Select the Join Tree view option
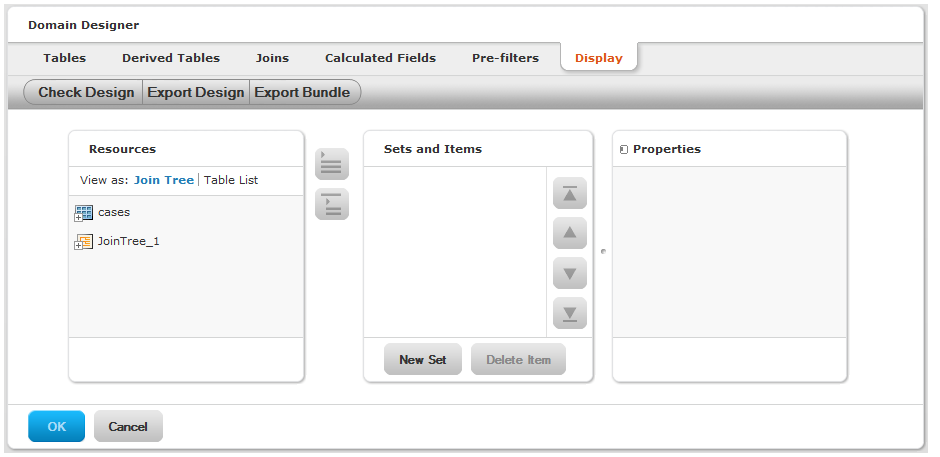 point(164,180)
